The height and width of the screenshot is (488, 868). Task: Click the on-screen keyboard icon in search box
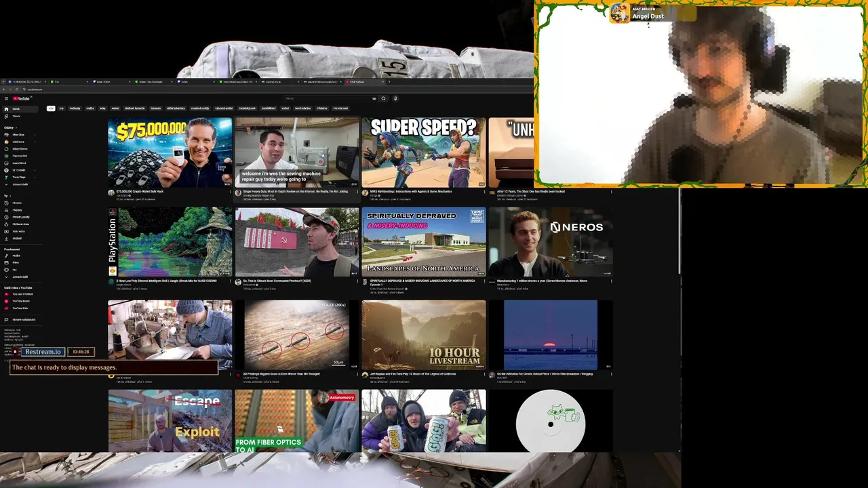[x=374, y=98]
